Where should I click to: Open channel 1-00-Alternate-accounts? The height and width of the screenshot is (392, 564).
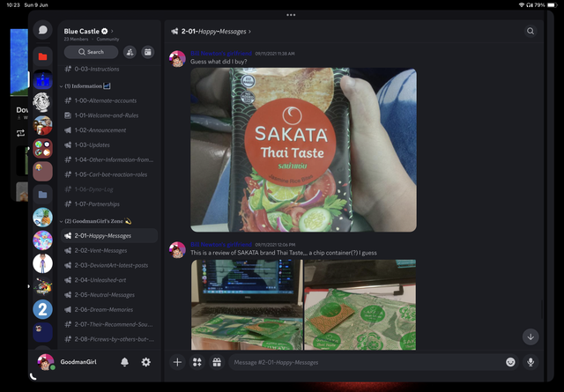pos(109,100)
